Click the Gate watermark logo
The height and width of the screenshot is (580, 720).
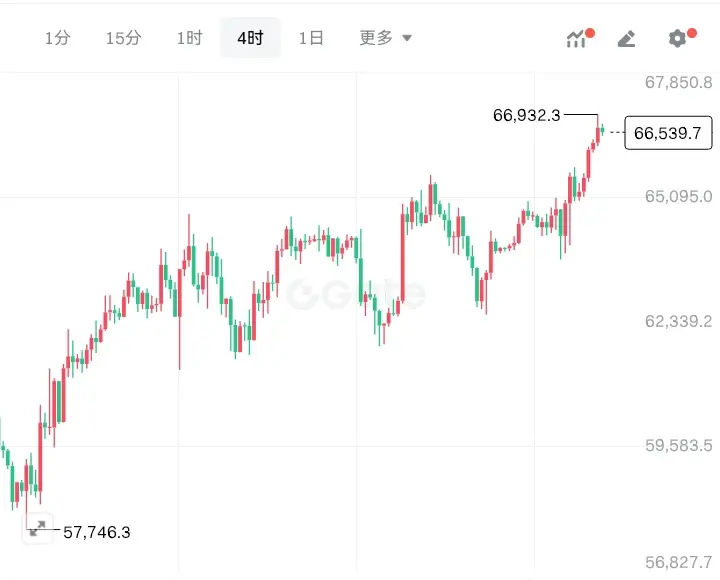[356, 294]
